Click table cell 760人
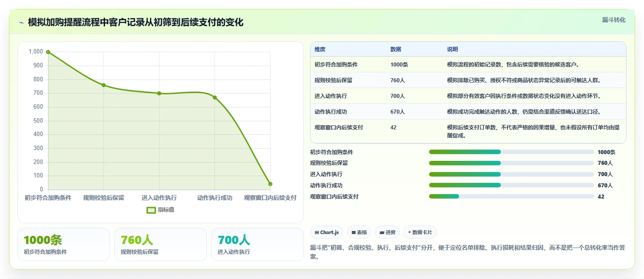 point(398,80)
